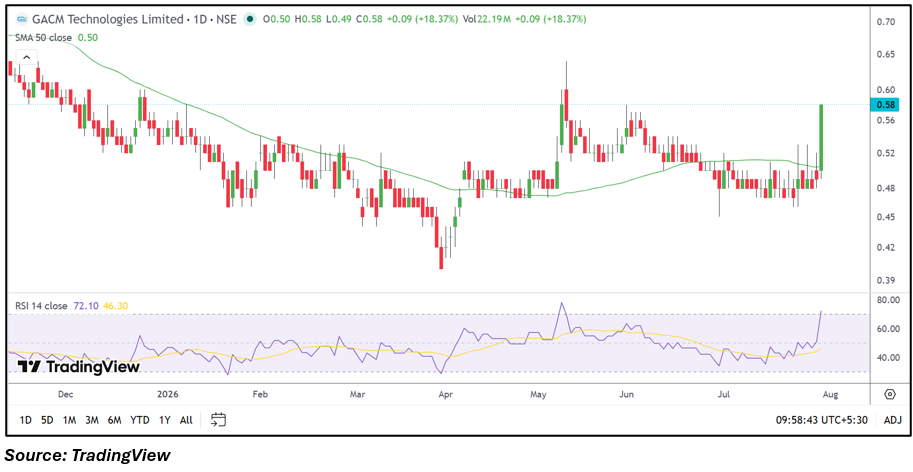The width and height of the screenshot is (913, 472).
Task: Click the 0.39 price axis label
Action: coord(884,281)
